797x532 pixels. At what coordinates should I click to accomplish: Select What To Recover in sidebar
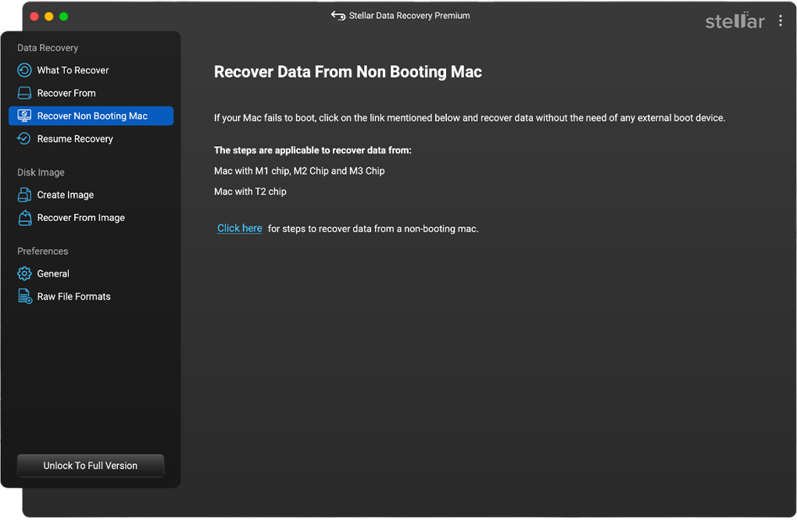91,70
